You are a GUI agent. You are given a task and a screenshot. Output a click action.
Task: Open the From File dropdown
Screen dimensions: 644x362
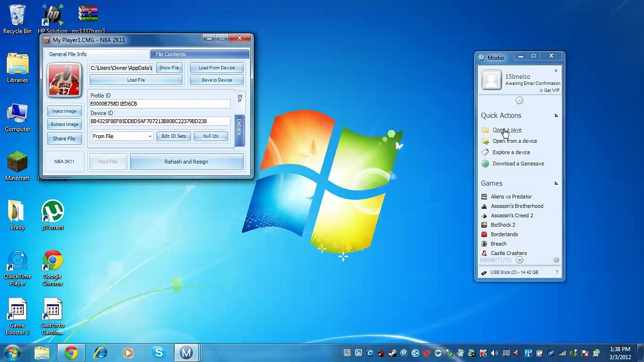pyautogui.click(x=122, y=136)
